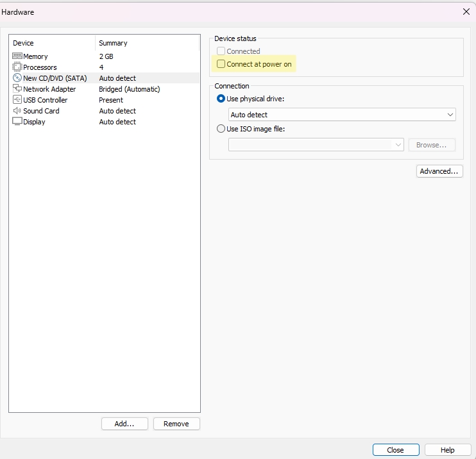Select the New CD/DVD (SATA) disc icon
The height and width of the screenshot is (459, 476).
point(17,78)
